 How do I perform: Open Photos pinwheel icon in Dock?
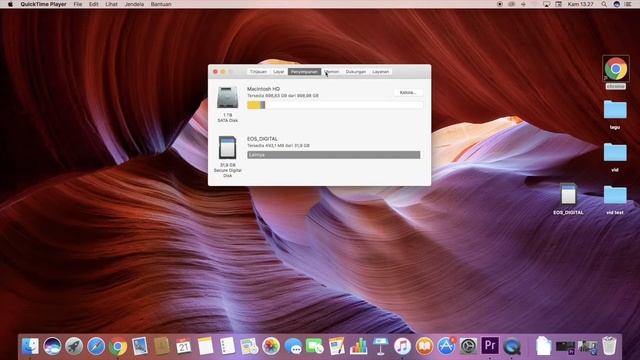pyautogui.click(x=271, y=346)
